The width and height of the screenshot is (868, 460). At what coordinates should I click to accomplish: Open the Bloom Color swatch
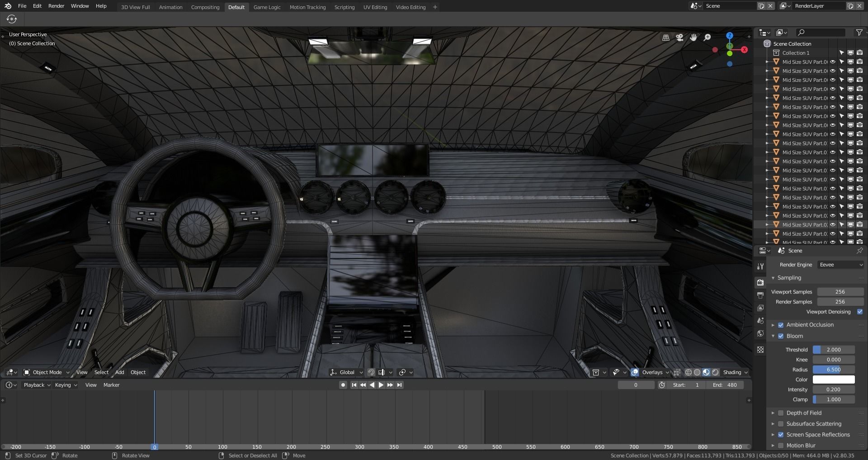coord(834,379)
